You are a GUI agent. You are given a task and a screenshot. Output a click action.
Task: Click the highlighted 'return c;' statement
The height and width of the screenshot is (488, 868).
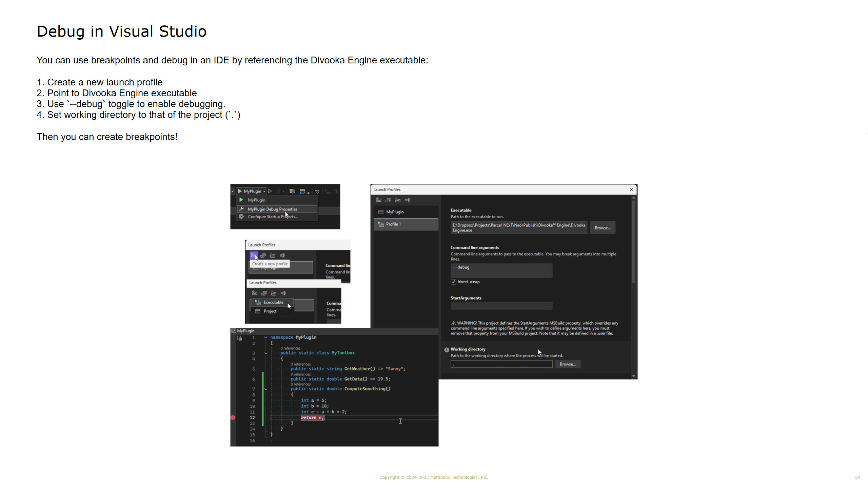(x=312, y=418)
